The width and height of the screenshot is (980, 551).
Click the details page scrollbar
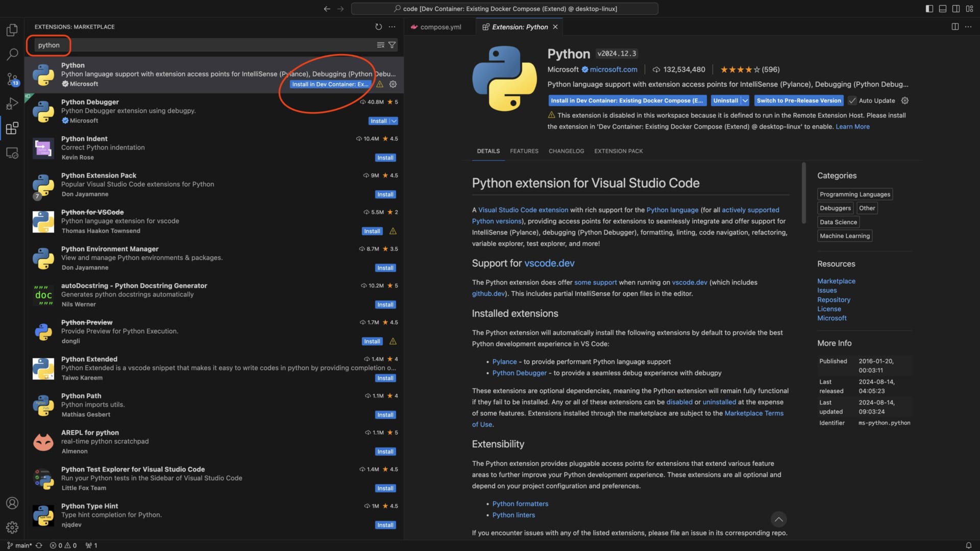click(x=804, y=193)
